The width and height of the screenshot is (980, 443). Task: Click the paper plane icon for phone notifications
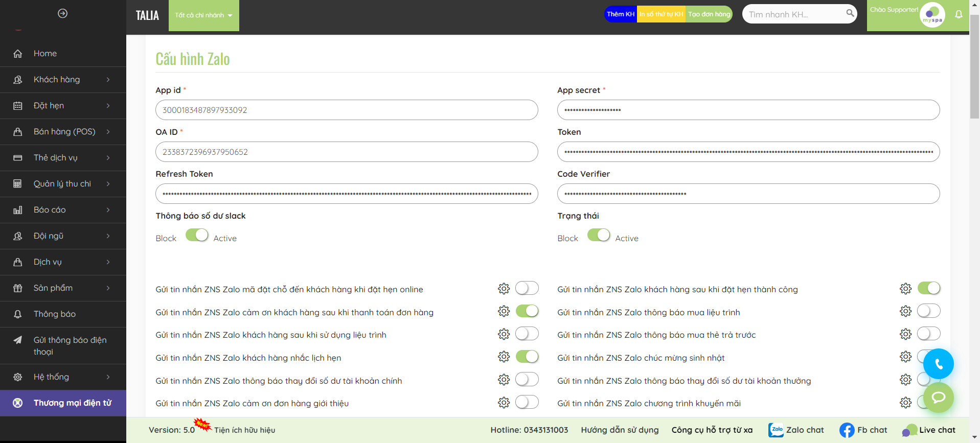17,340
